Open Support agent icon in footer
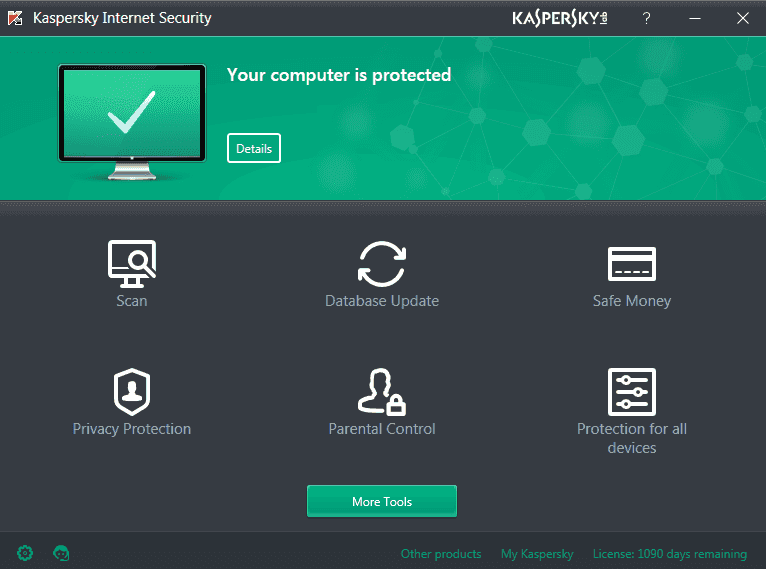 tap(61, 553)
